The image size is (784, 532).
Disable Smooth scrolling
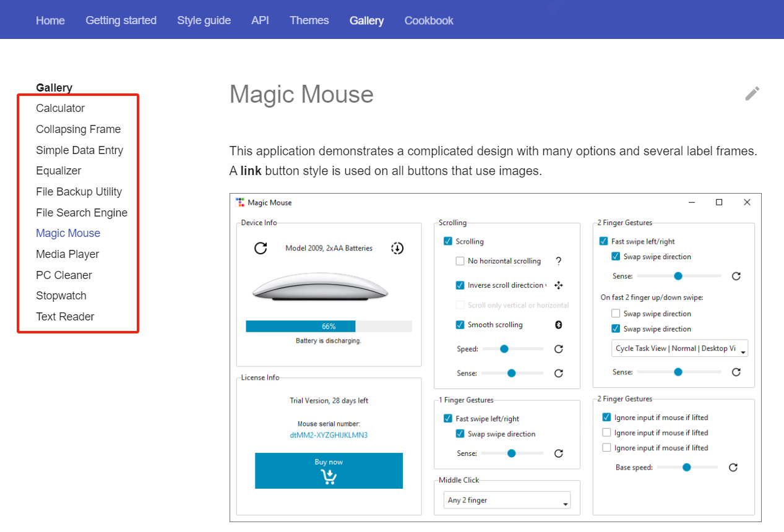click(460, 325)
